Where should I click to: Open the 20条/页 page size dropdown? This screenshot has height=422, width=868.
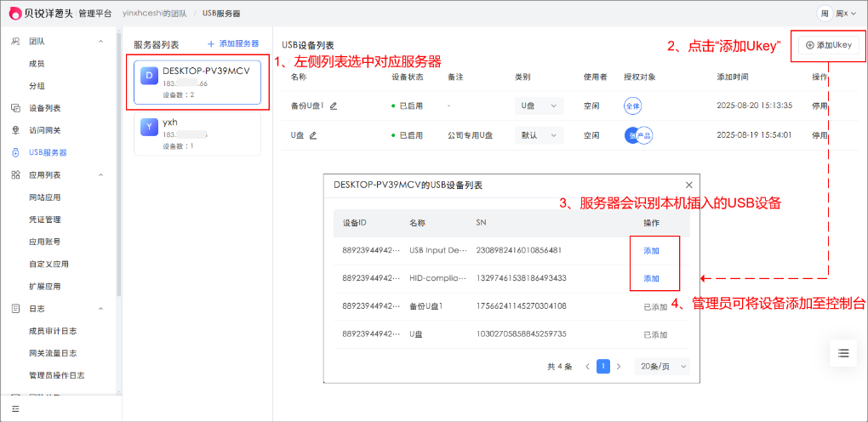click(662, 367)
